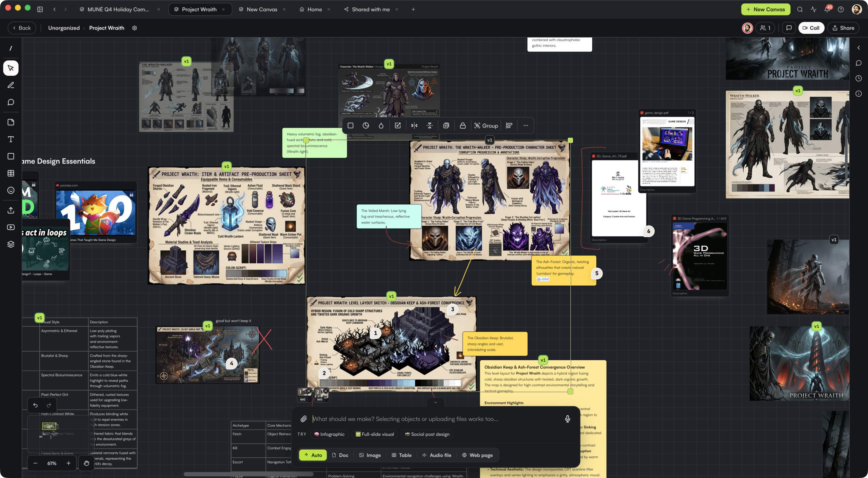
Task: Flip selection vertically
Action: click(x=430, y=126)
